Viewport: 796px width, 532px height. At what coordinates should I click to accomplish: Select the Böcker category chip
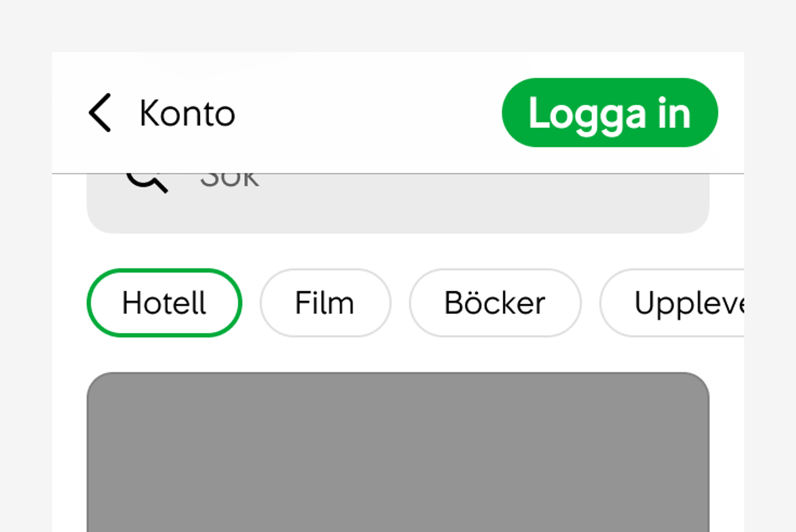pyautogui.click(x=495, y=303)
